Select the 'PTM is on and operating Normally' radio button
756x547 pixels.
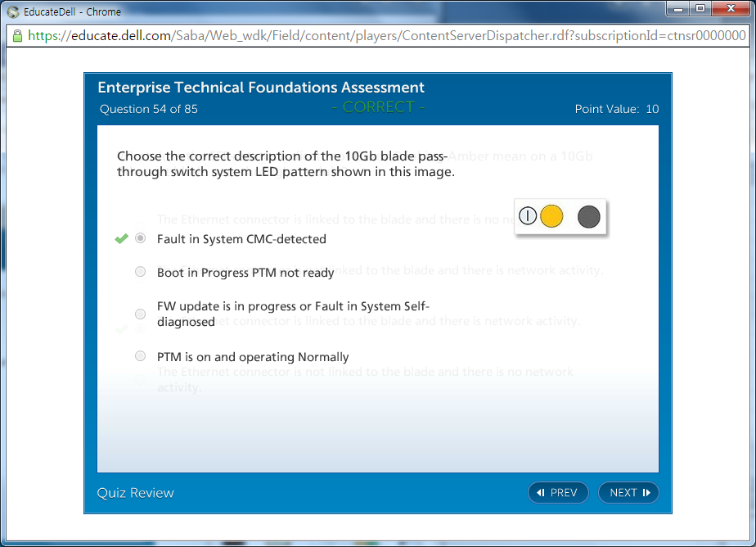tap(141, 356)
